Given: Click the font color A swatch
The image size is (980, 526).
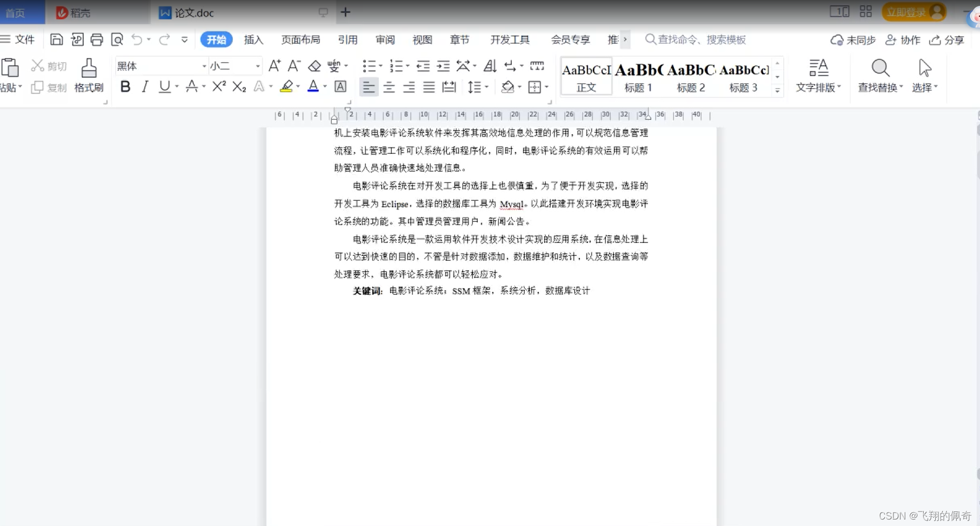Looking at the screenshot, I should tap(313, 86).
